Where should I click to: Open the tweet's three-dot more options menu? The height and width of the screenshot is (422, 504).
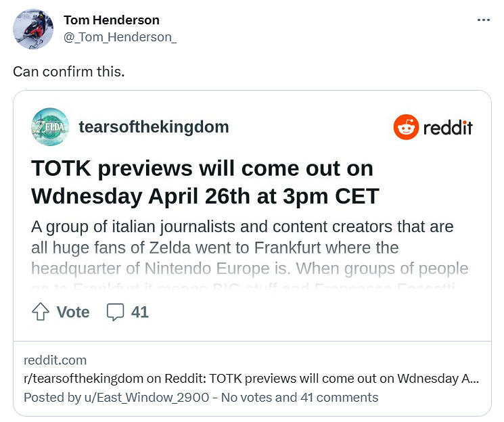click(483, 20)
